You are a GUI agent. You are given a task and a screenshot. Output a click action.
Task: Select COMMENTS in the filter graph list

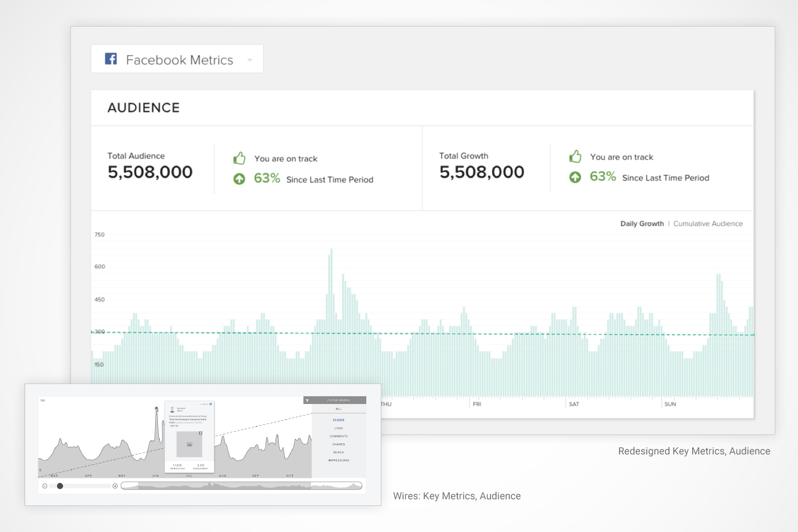click(x=339, y=436)
